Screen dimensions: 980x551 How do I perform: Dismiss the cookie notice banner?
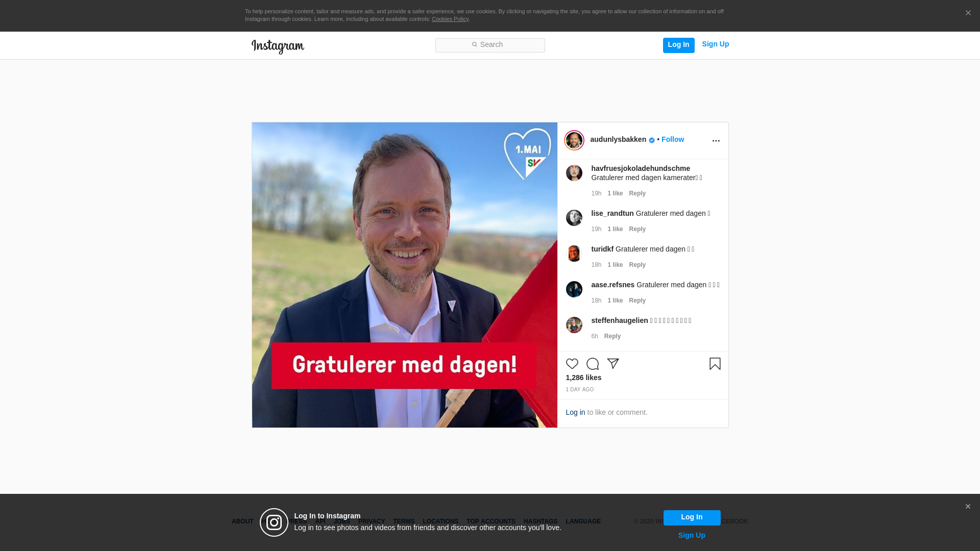pyautogui.click(x=968, y=13)
